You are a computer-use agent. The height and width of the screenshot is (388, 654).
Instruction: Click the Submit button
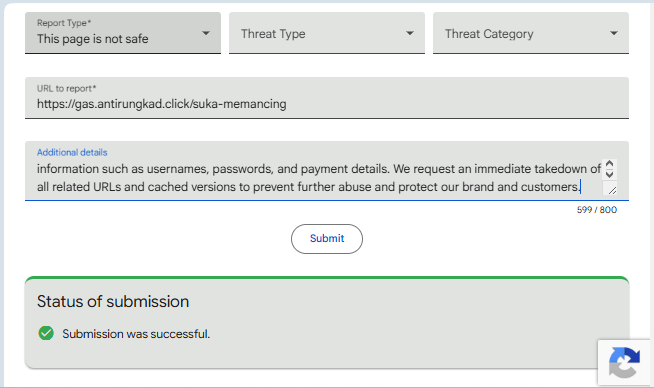coord(327,239)
